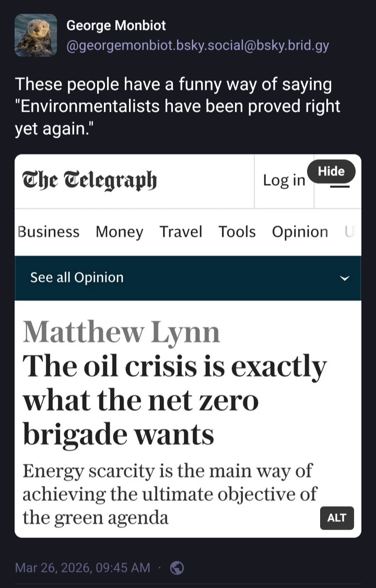Click The Telegraph logo
The width and height of the screenshot is (376, 588).
[x=89, y=181]
